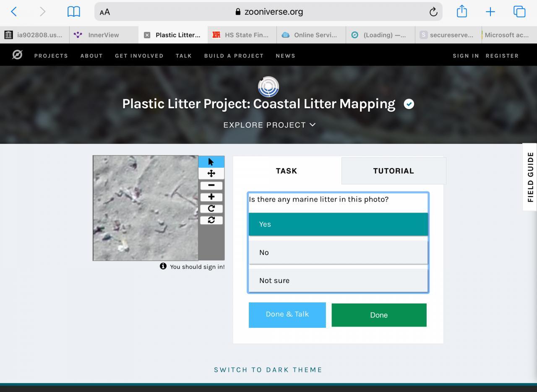The height and width of the screenshot is (392, 537).
Task: Switch to secureserve tab
Action: [x=448, y=35]
